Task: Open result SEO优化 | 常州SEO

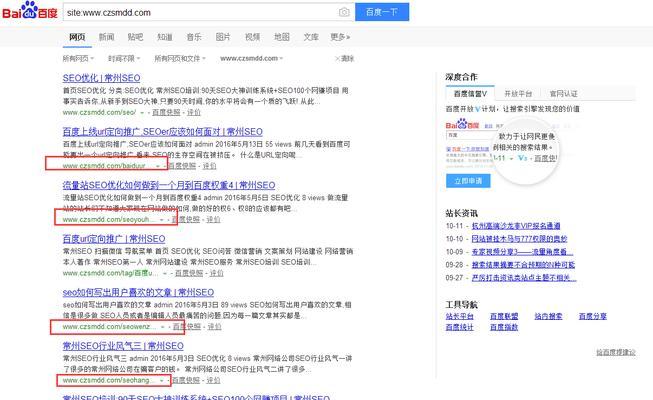Action: tap(101, 78)
